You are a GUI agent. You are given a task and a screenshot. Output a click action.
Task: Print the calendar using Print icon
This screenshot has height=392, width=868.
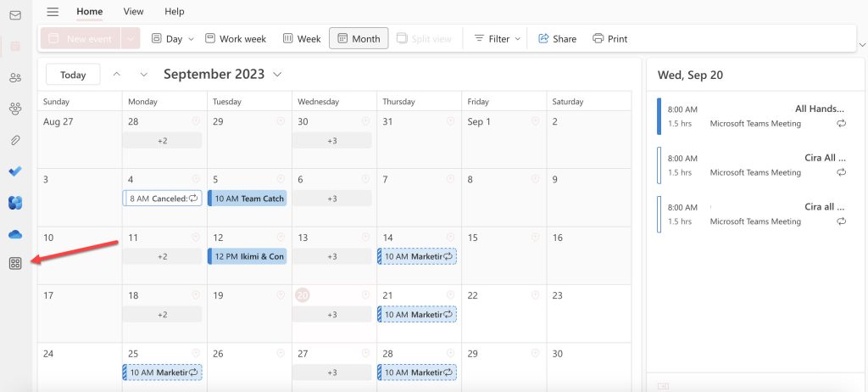coord(610,38)
